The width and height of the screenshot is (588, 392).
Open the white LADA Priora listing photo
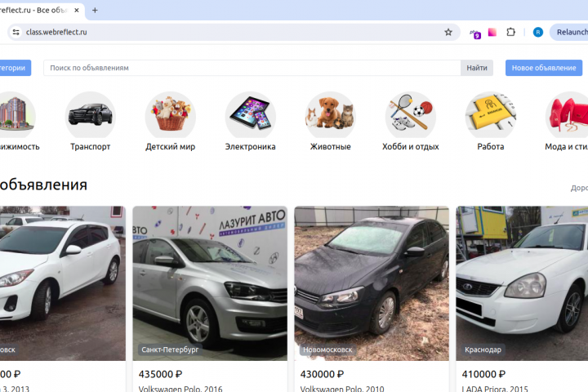click(x=522, y=283)
